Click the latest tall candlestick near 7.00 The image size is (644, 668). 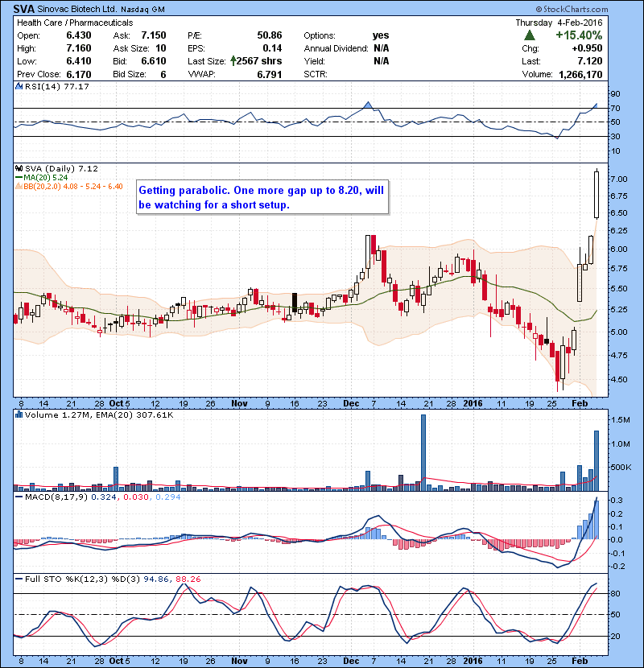point(597,195)
